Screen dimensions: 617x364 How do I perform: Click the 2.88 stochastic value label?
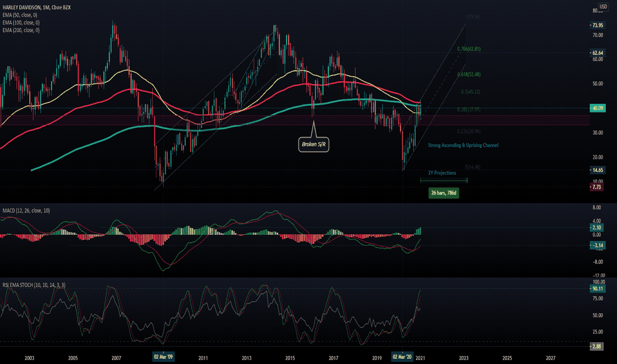pos(596,346)
